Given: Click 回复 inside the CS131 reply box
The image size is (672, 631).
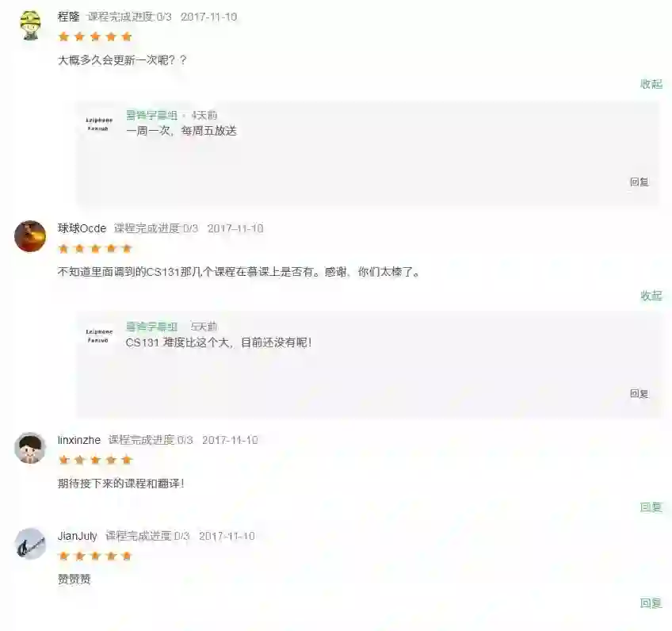Looking at the screenshot, I should point(639,393).
